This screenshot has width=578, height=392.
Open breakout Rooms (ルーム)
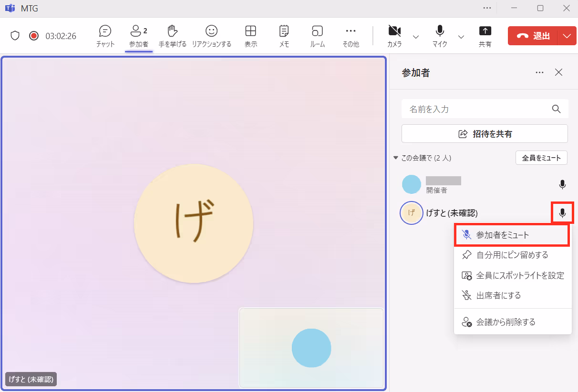pyautogui.click(x=317, y=36)
